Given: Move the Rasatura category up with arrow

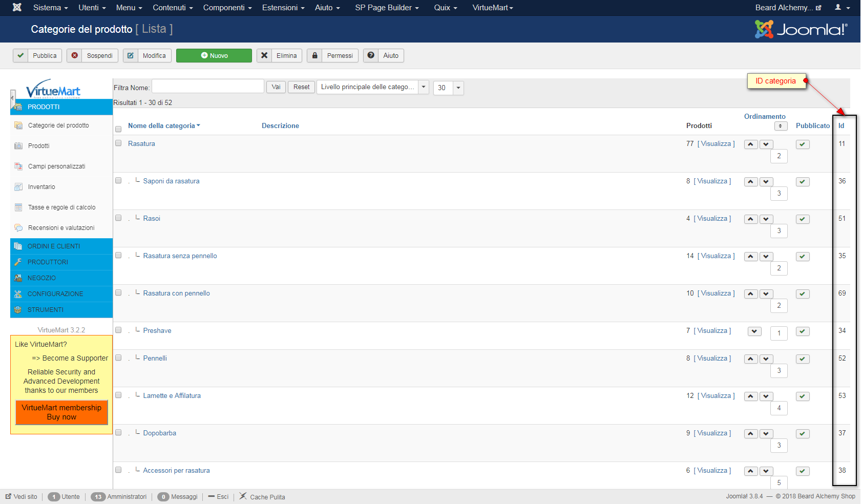Looking at the screenshot, I should point(751,144).
